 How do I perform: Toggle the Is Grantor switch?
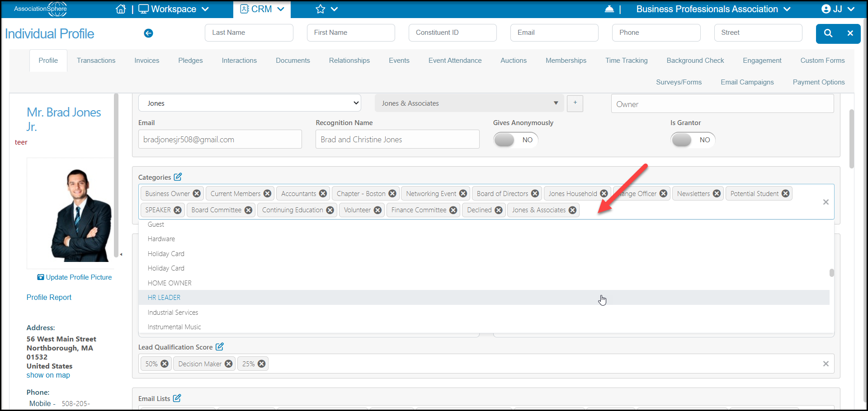[693, 140]
